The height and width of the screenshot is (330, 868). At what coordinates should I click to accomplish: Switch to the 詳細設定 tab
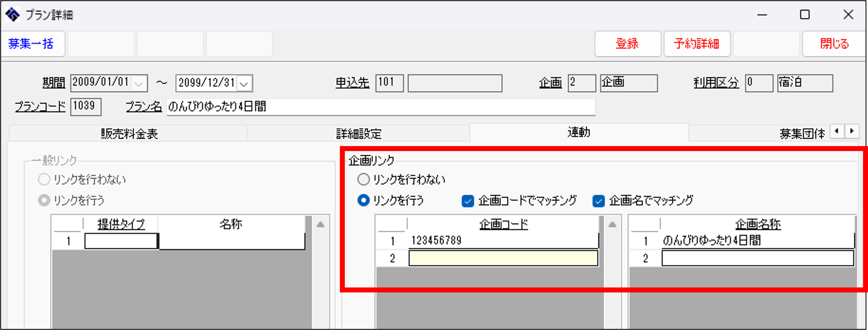(359, 134)
